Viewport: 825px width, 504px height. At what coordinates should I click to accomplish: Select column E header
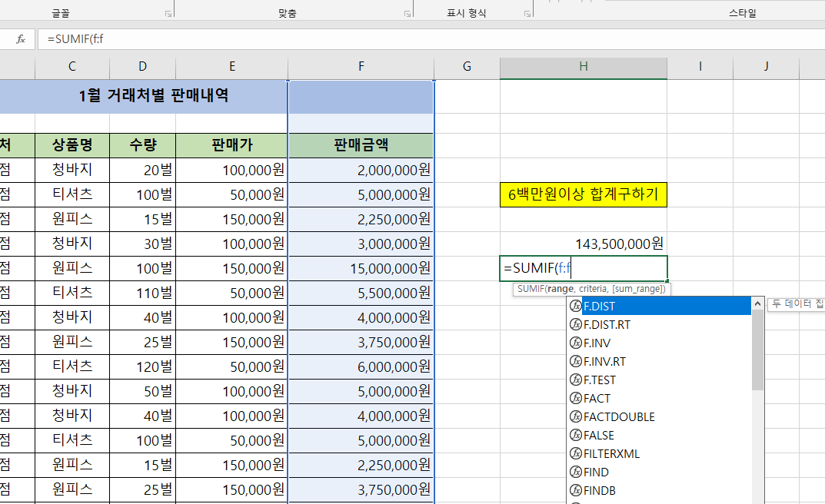coord(232,67)
